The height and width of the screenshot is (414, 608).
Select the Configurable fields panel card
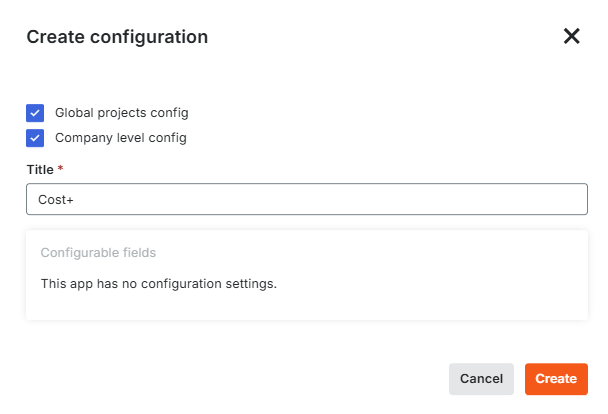307,275
